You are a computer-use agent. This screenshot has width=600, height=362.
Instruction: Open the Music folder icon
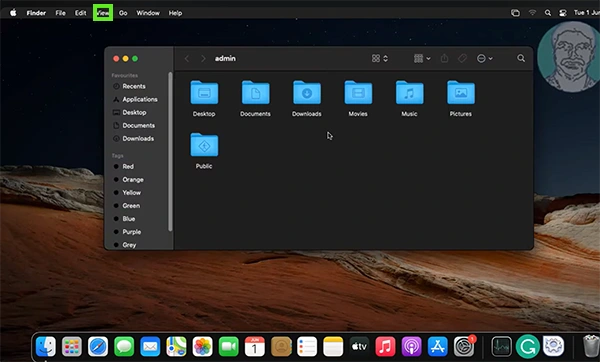409,92
